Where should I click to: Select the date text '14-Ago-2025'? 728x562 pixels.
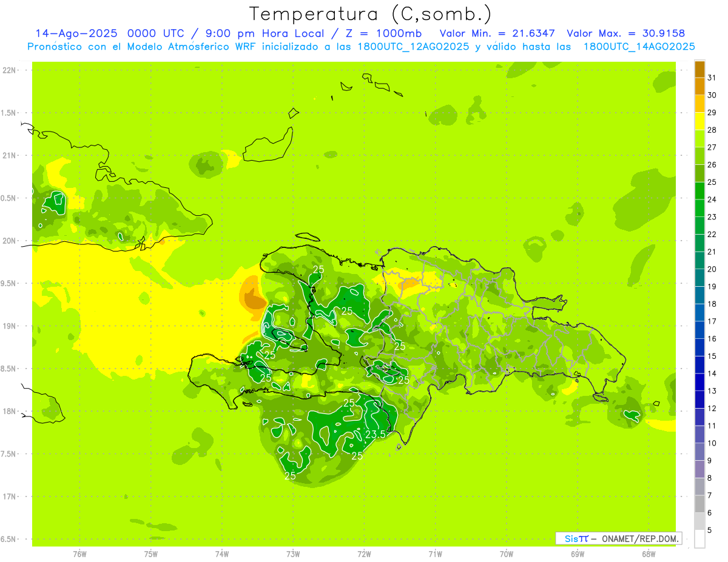[x=76, y=33]
